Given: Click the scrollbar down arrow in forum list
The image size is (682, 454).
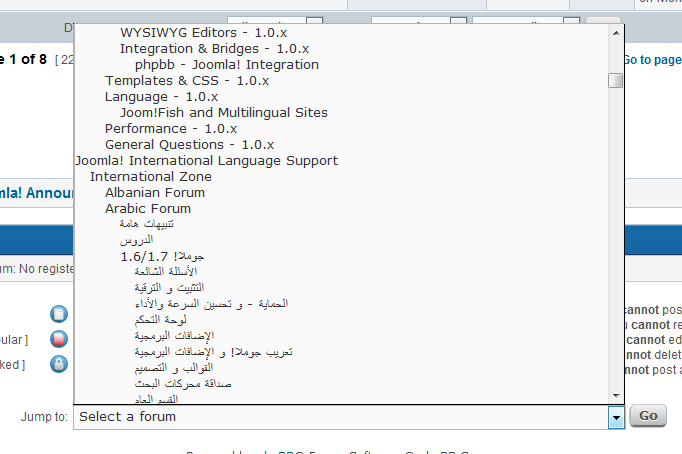Looking at the screenshot, I should 615,395.
